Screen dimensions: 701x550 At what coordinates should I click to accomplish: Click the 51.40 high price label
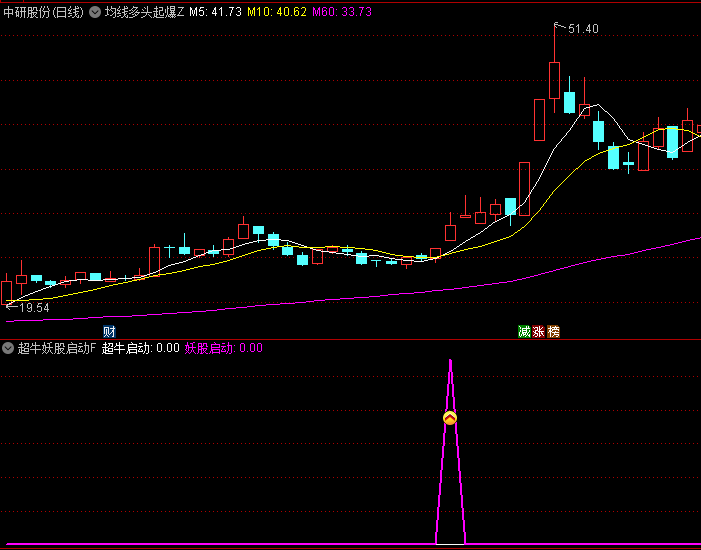click(583, 29)
